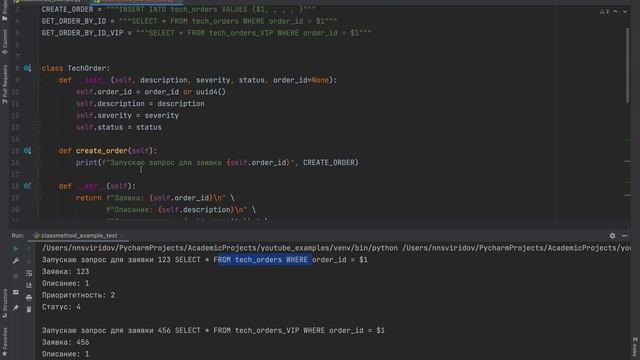Click the 'Заявка: 123' console line
Image resolution: width=640 pixels, height=360 pixels.
point(65,271)
